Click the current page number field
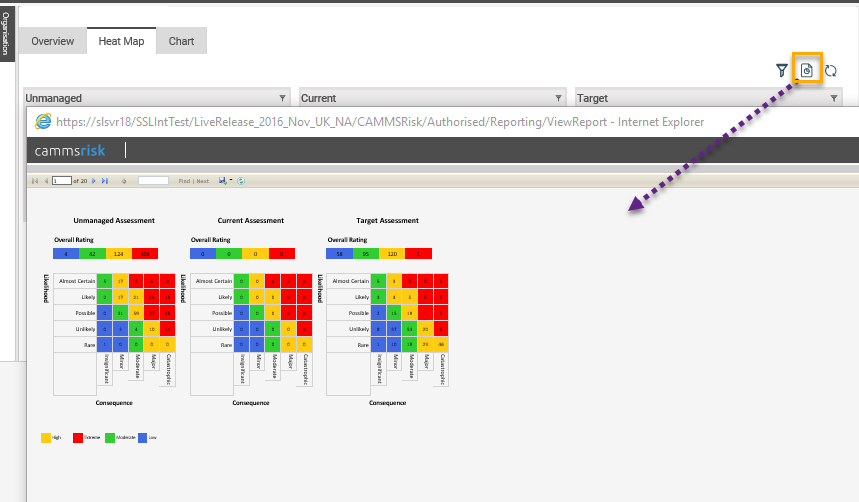Image resolution: width=859 pixels, height=502 pixels. [61, 181]
